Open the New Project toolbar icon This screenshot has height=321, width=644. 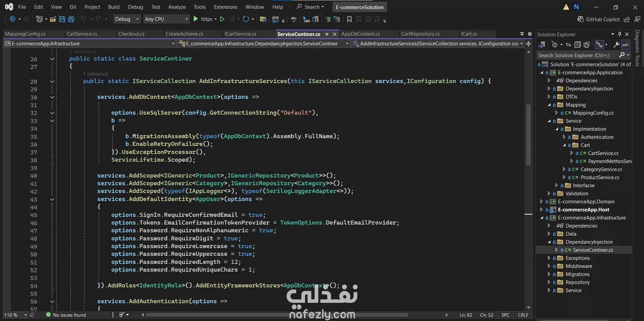(39, 19)
